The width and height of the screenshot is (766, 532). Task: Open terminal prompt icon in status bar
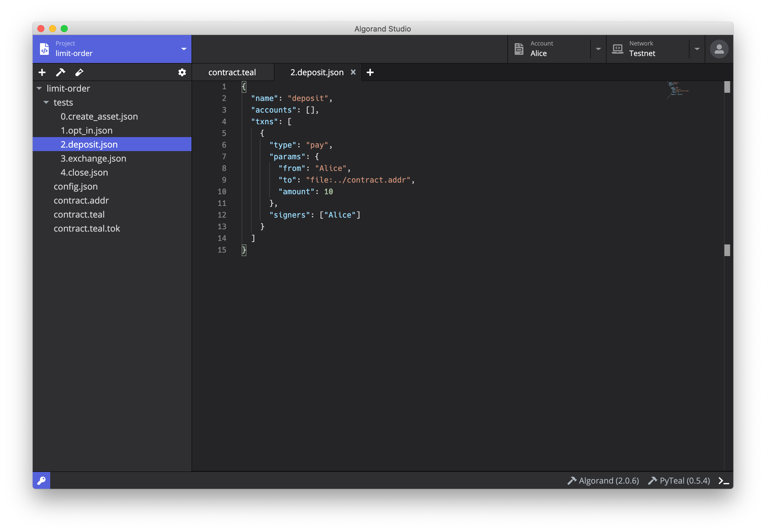(723, 481)
